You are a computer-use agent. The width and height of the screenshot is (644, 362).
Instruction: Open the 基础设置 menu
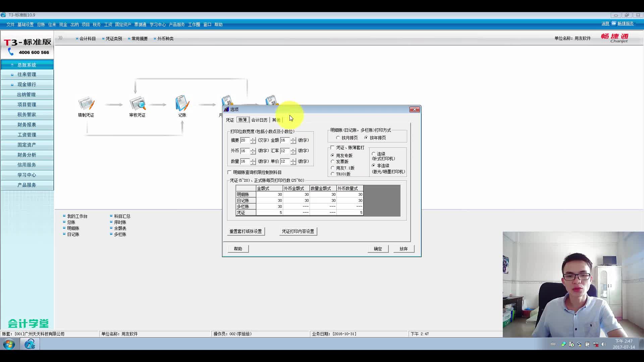click(25, 24)
